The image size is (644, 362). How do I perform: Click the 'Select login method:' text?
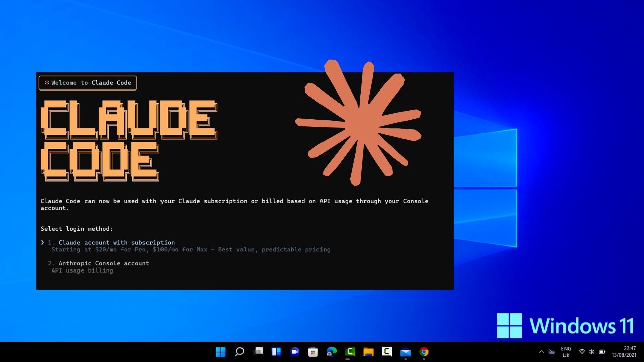click(77, 229)
